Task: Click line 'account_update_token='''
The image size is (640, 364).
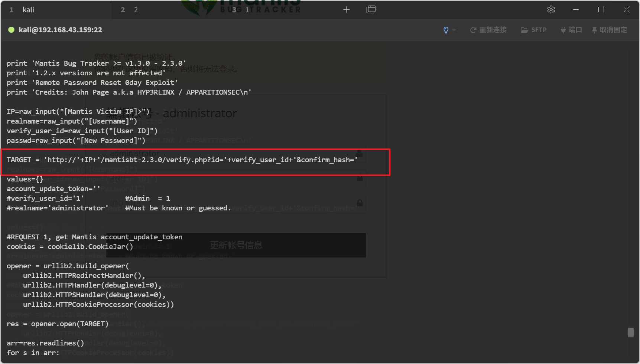Action: pos(53,189)
